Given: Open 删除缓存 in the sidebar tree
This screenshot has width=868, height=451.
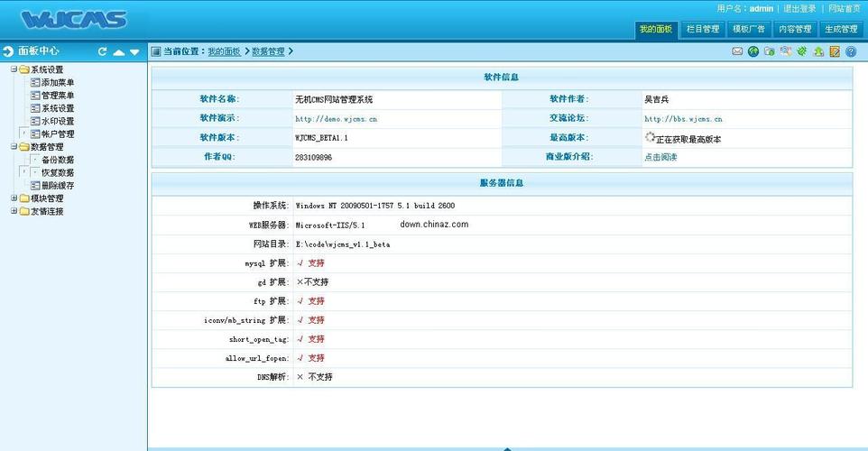Looking at the screenshot, I should coord(58,186).
